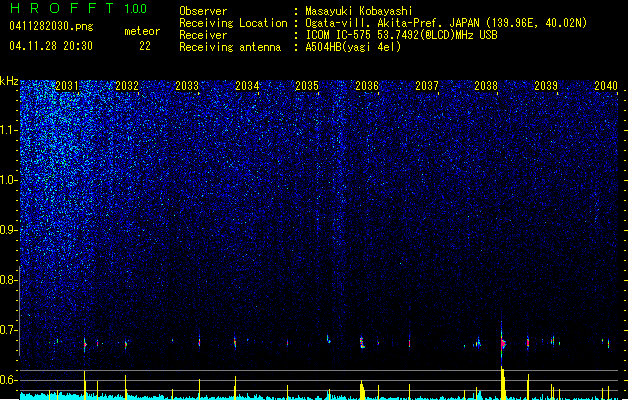This screenshot has width=629, height=400.
Task: Select the filename 0411282030.png
Action: 51,26
